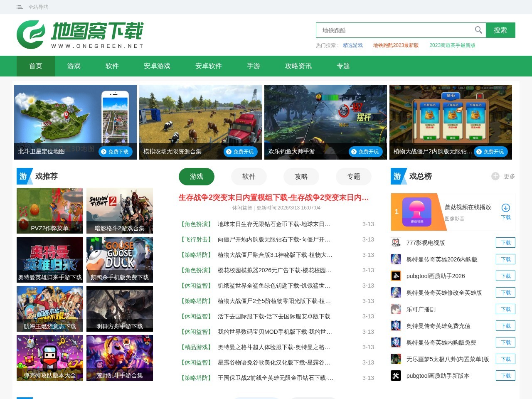The image size is (532, 399).
Task: Click the magnifier search icon
Action: coord(478,30)
